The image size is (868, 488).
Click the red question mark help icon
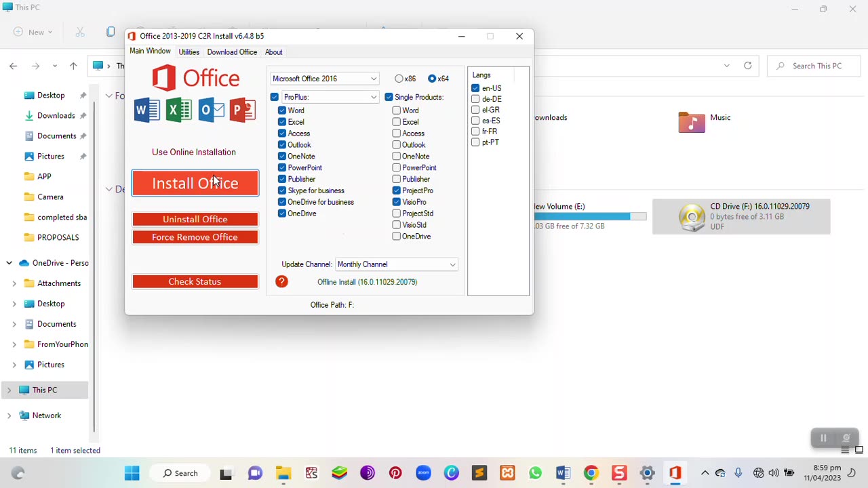pyautogui.click(x=281, y=281)
